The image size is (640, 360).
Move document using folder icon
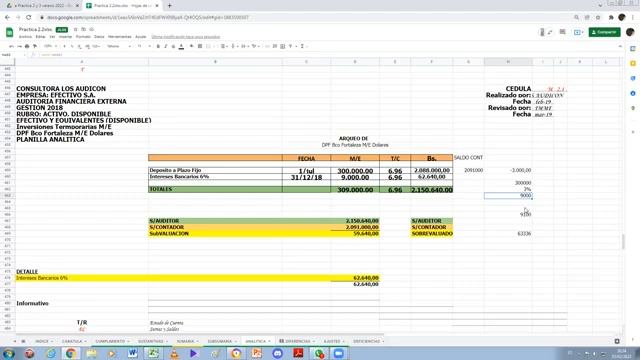(84, 29)
